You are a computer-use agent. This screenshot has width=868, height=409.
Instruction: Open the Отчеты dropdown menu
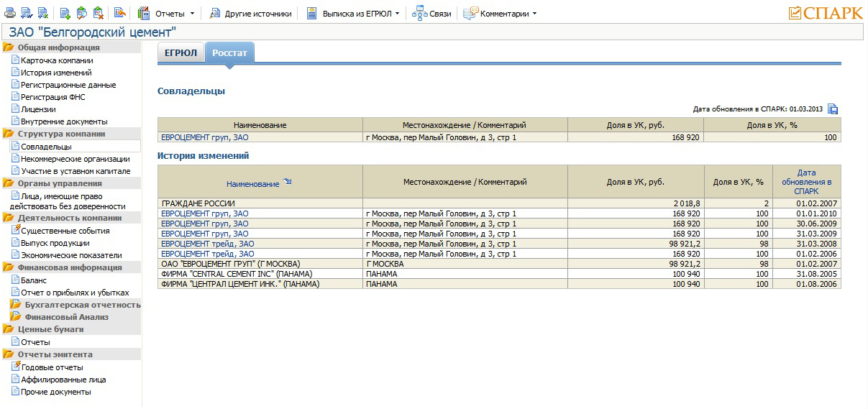(191, 14)
